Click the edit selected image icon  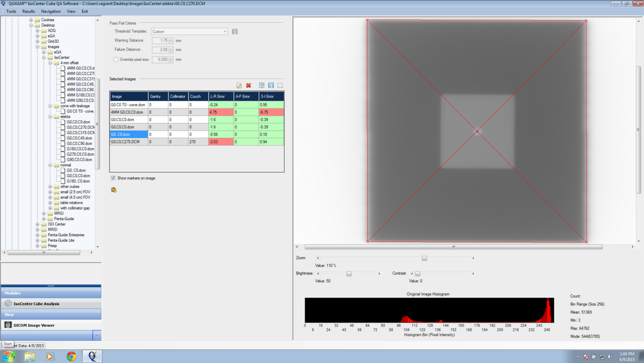[239, 86]
